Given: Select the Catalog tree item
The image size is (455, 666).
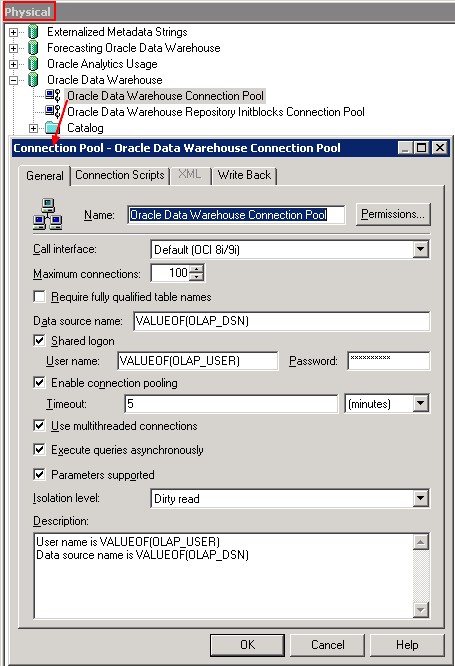Looking at the screenshot, I should (85, 128).
